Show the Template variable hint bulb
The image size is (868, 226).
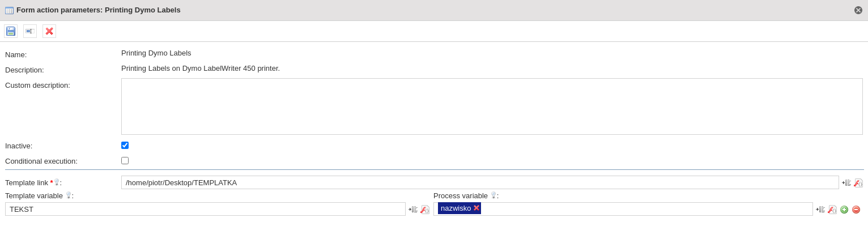point(69,195)
